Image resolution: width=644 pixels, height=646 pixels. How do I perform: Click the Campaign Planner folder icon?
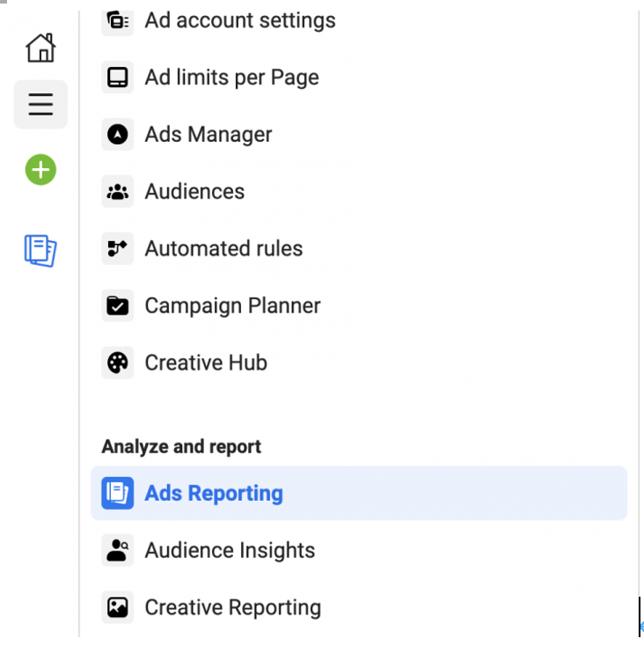tap(117, 306)
